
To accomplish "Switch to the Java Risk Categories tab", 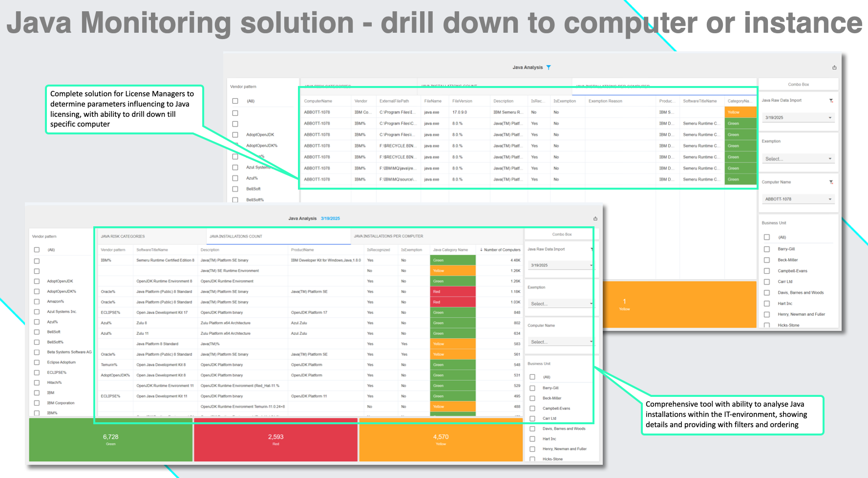I will point(123,237).
